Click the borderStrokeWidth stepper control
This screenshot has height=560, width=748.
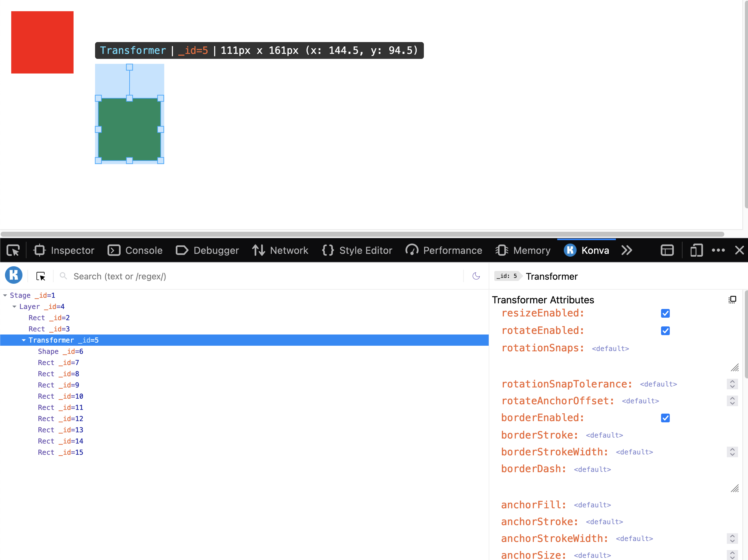[x=732, y=452]
